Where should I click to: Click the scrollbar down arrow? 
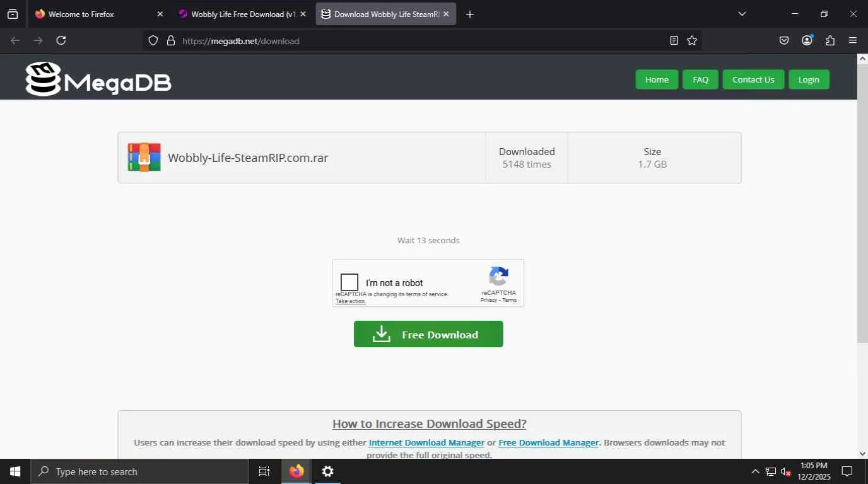[862, 454]
